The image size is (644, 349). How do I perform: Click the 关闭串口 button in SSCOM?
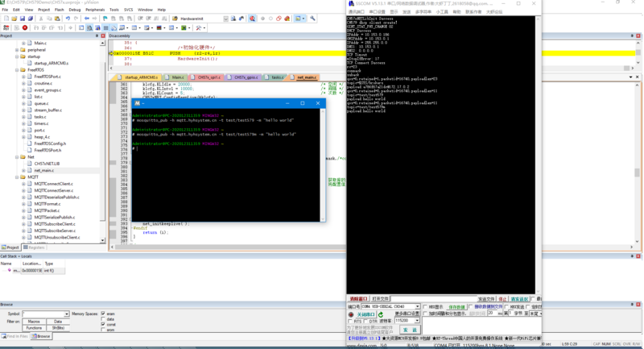tap(366, 314)
